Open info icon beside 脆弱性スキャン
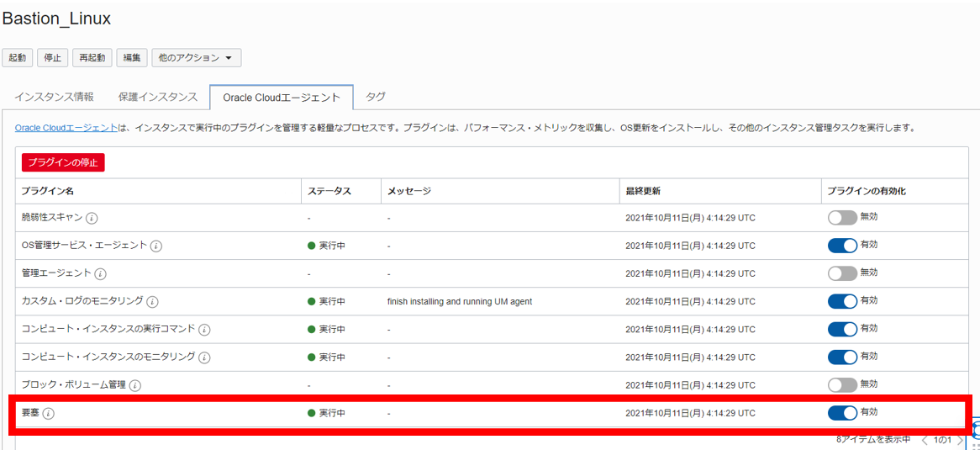This screenshot has width=980, height=450. tap(92, 219)
